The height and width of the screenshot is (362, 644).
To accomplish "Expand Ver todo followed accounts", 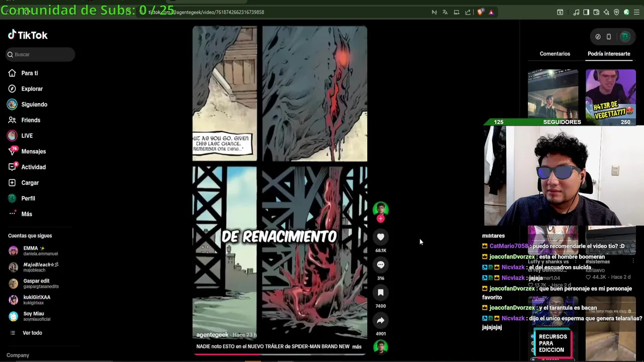I will click(32, 333).
